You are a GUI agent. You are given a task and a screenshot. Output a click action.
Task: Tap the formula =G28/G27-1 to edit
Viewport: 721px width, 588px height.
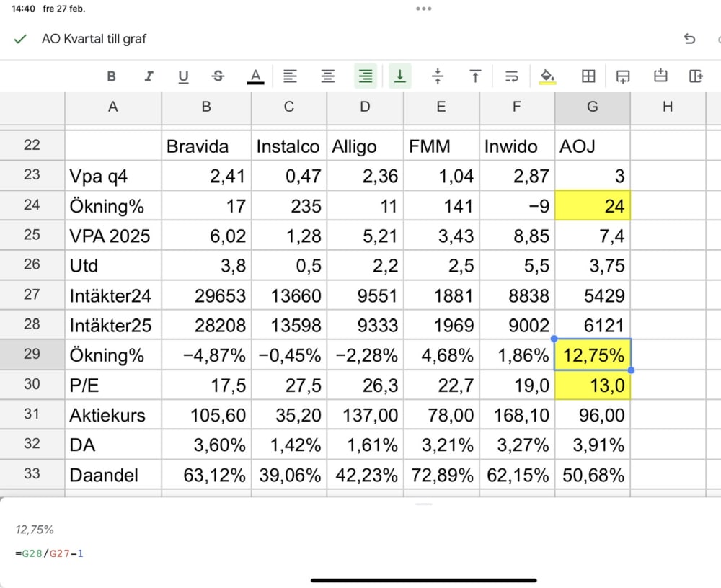pyautogui.click(x=49, y=553)
